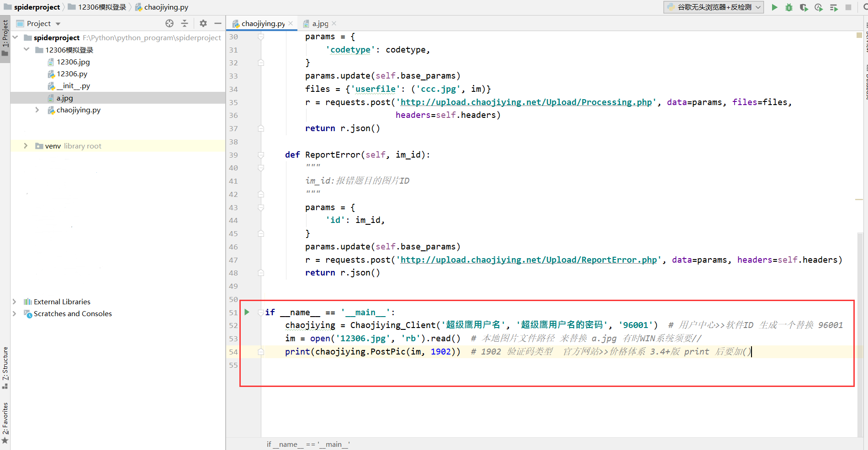The width and height of the screenshot is (868, 450).
Task: Run the current configuration with the green play button
Action: pyautogui.click(x=774, y=7)
